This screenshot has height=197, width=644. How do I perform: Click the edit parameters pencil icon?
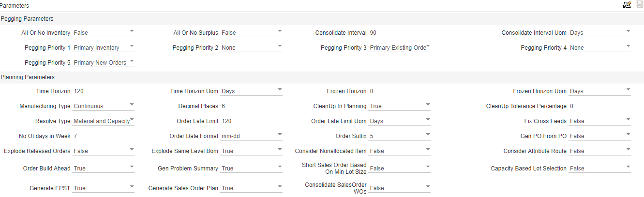pyautogui.click(x=627, y=5)
